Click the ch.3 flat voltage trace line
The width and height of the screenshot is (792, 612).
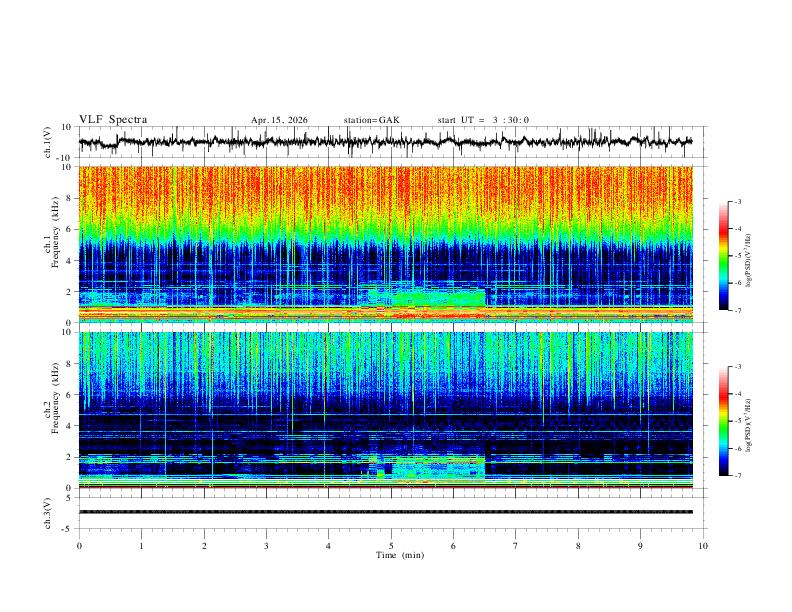click(385, 512)
